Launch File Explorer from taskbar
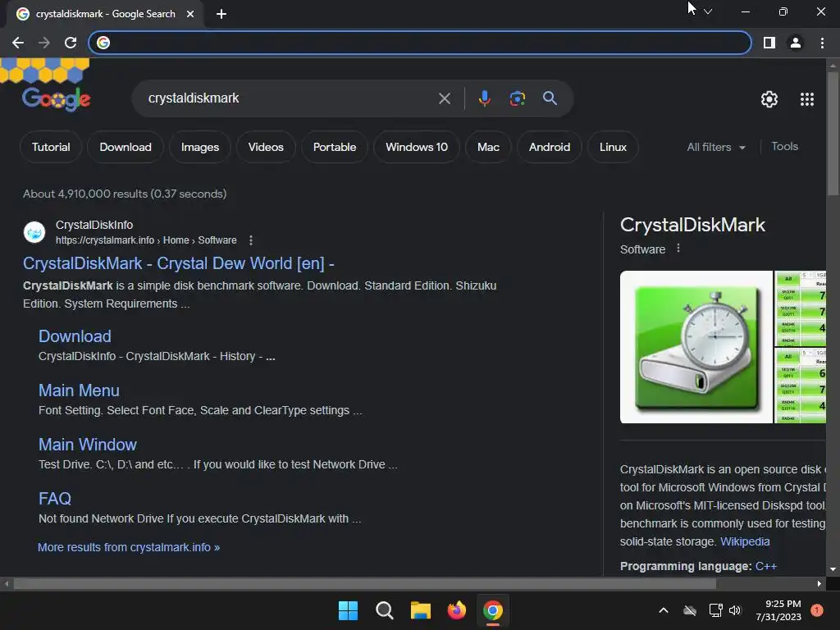 click(x=421, y=610)
